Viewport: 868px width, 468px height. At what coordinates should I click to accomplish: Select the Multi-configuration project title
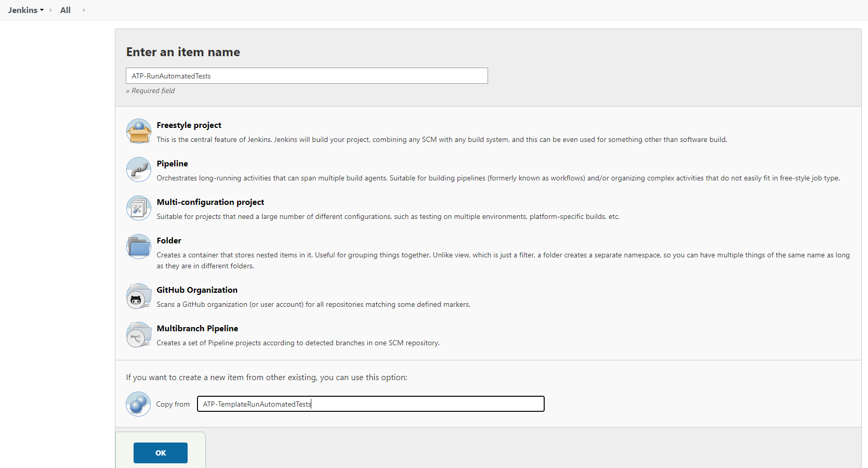[x=211, y=202]
